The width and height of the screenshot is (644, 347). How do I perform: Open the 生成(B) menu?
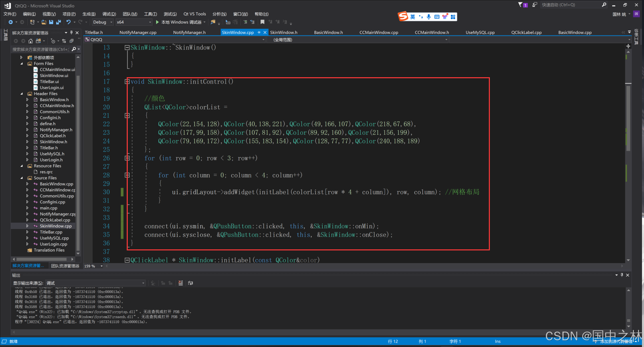(89, 14)
